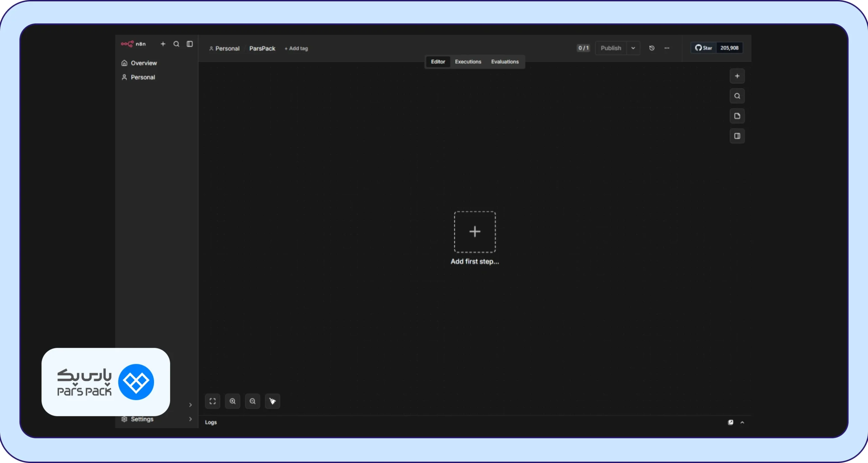Zoom in on the canvas
This screenshot has width=868, height=463.
pyautogui.click(x=233, y=401)
